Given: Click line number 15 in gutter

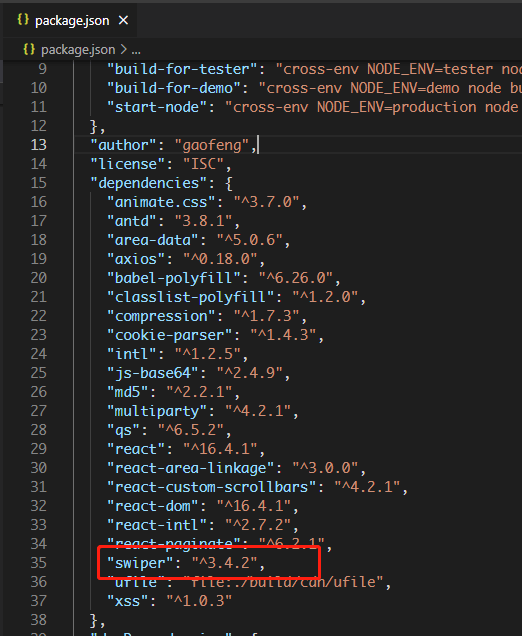Looking at the screenshot, I should click(39, 183).
